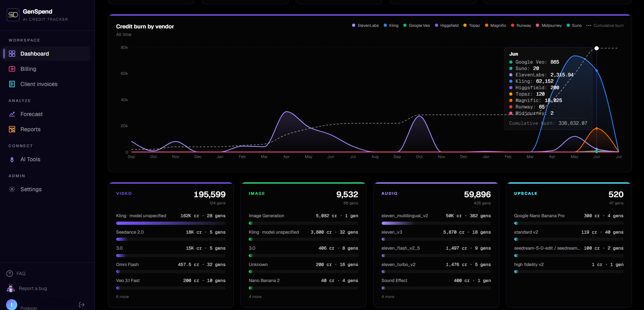
Task: Toggle Suno series in legend
Action: click(574, 25)
